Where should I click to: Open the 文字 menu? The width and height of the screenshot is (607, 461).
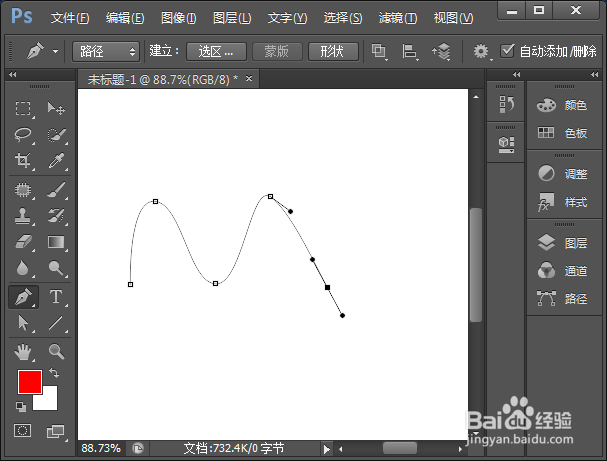[x=287, y=18]
